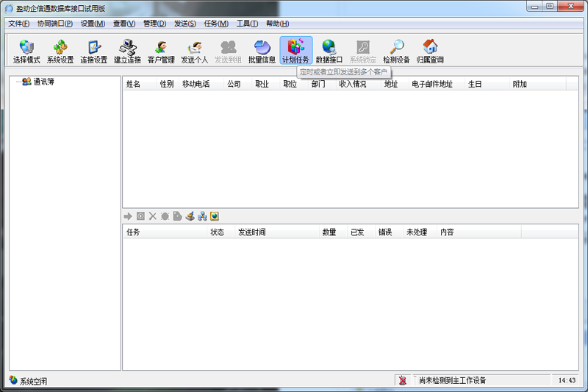The image size is (588, 392).
Task: Open 系统设置 from the toolbar
Action: click(x=60, y=51)
